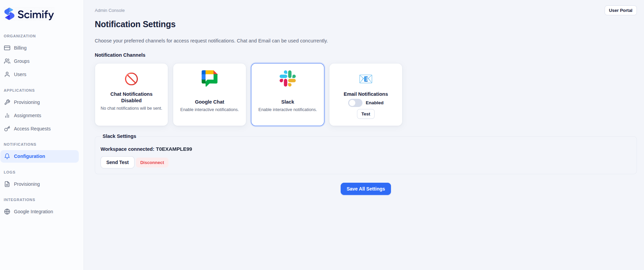Select the Slack channel card
Image resolution: width=644 pixels, height=270 pixels.
tap(288, 94)
